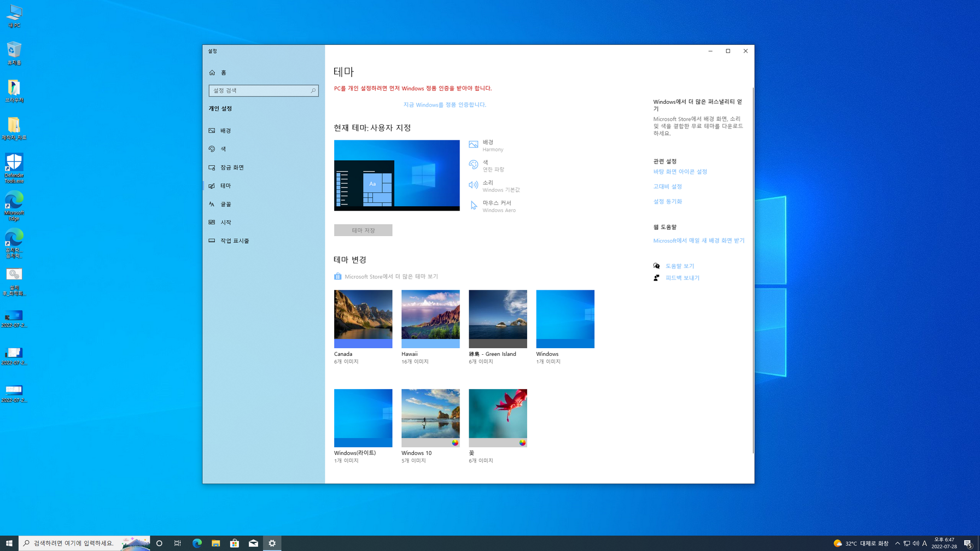Open Defender Tools.exe desktop icon
The width and height of the screenshot is (980, 551).
(14, 168)
